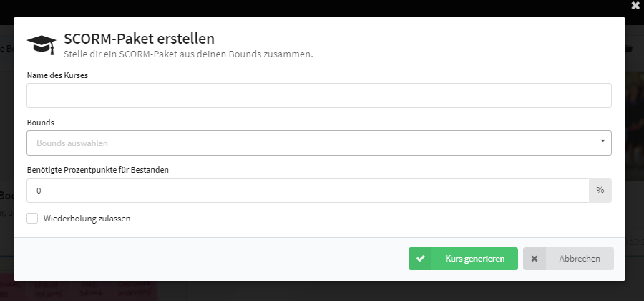Viewport: 644px width, 301px height.
Task: Click the Bounds dropdown arrow
Action: pyautogui.click(x=602, y=141)
